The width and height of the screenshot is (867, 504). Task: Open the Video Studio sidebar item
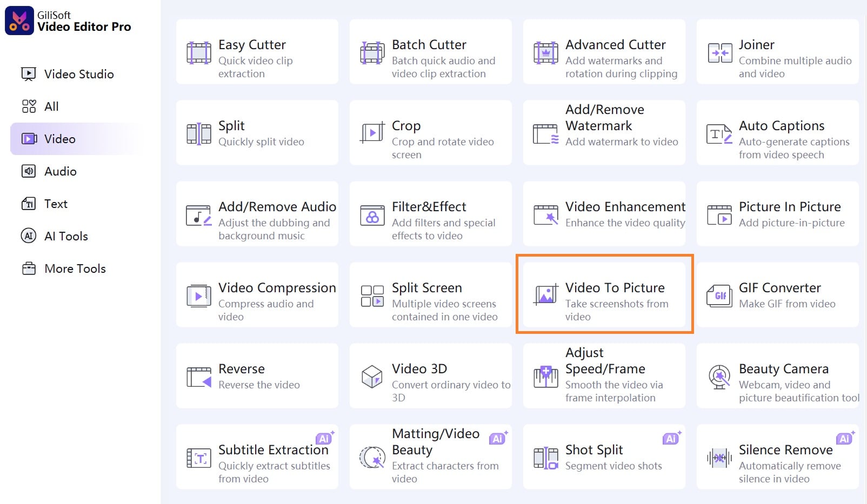pyautogui.click(x=68, y=74)
